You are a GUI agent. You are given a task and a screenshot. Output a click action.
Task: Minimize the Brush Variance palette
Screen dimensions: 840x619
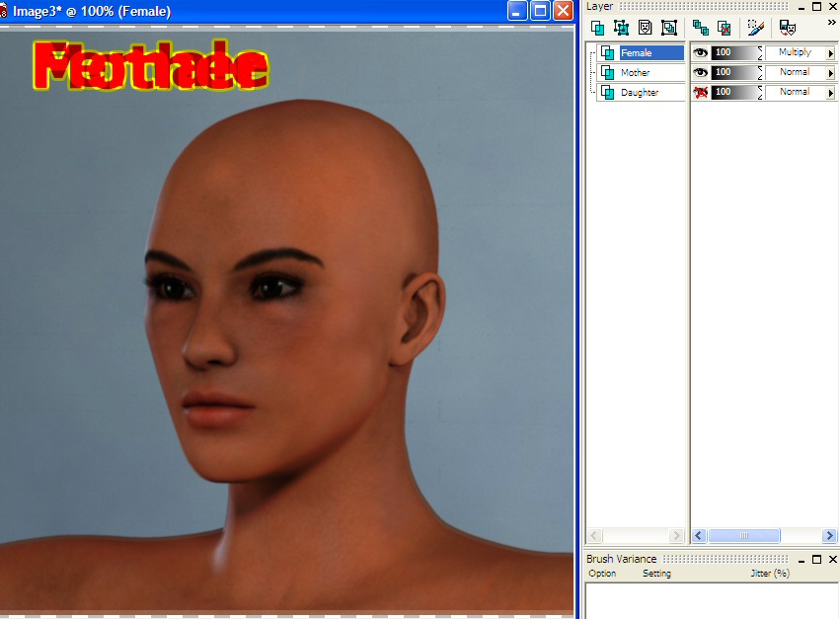pos(802,560)
